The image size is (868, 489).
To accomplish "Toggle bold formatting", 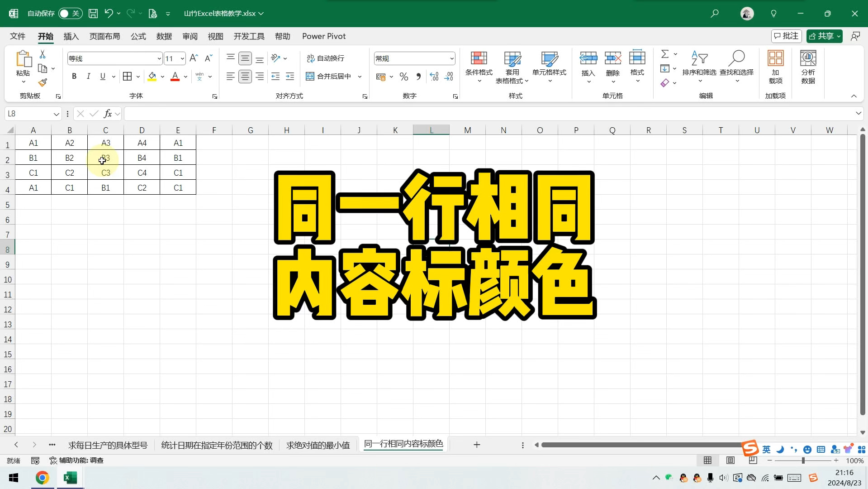I will coord(74,76).
